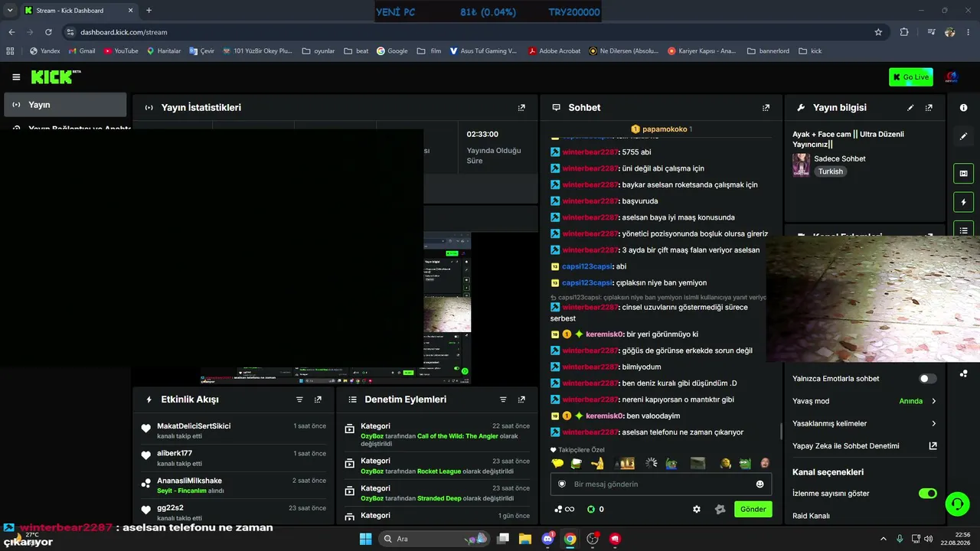Image resolution: width=980 pixels, height=551 pixels.
Task: Click the green-outlined video clip sidebar icon
Action: point(963,174)
